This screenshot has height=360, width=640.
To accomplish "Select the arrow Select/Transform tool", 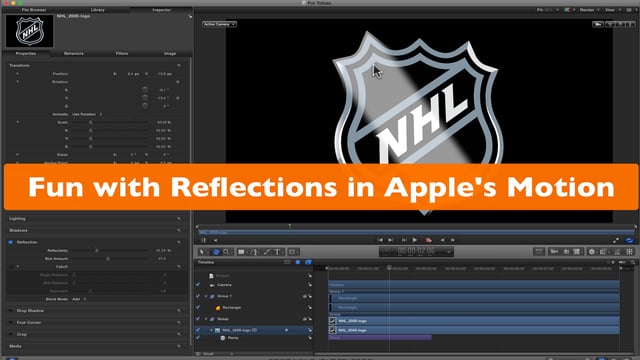I will pos(202,252).
